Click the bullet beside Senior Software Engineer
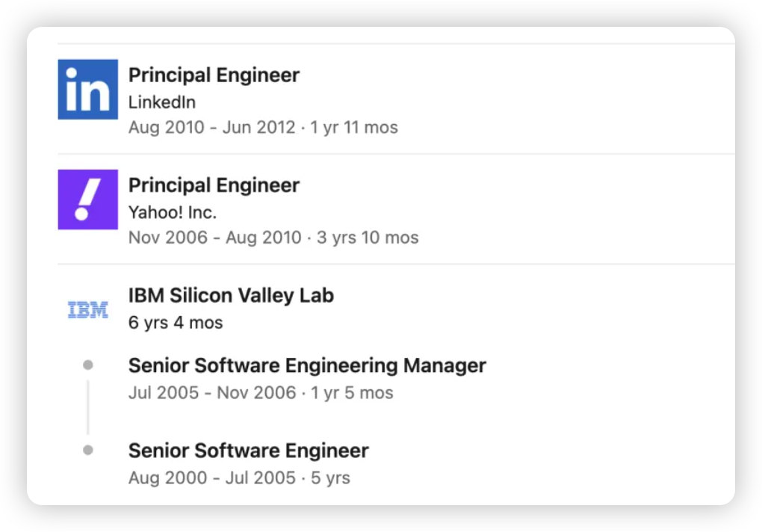 pyautogui.click(x=88, y=451)
